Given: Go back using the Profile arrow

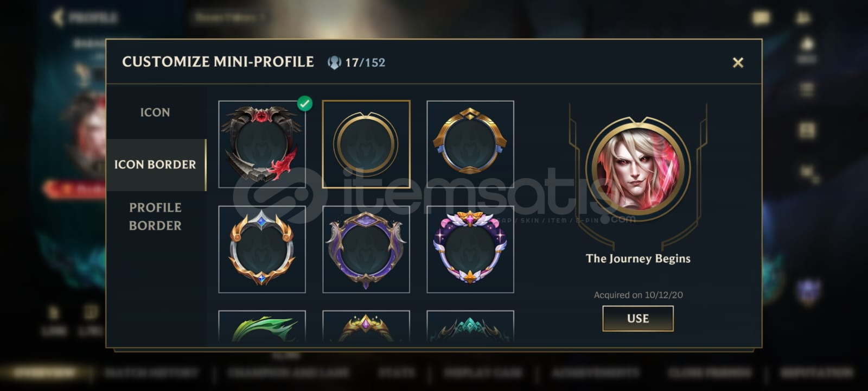Looking at the screenshot, I should click(58, 17).
